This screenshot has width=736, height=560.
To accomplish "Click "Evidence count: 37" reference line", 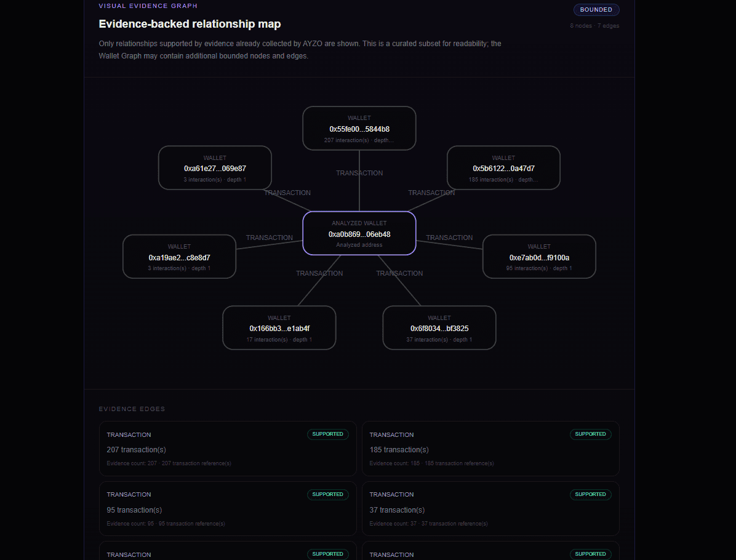I will pos(428,524).
